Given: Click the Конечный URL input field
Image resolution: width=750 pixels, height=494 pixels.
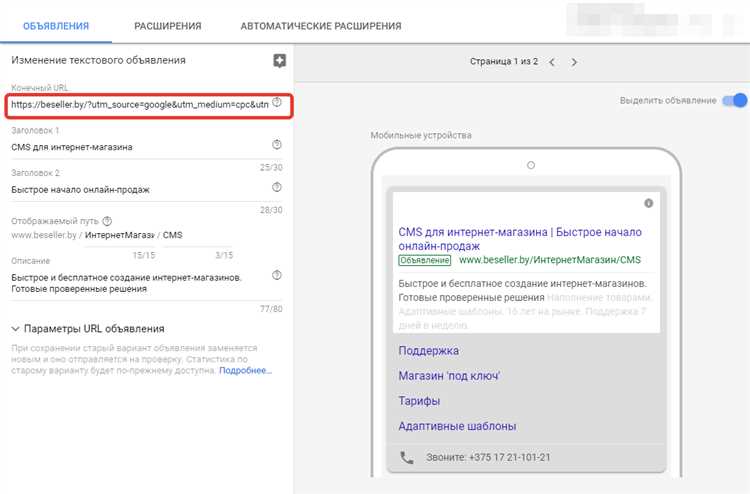Looking at the screenshot, I should (x=140, y=104).
